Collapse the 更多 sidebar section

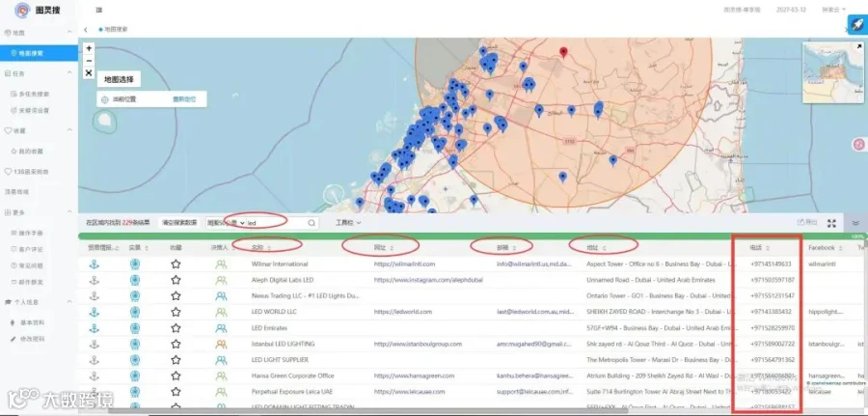click(69, 212)
